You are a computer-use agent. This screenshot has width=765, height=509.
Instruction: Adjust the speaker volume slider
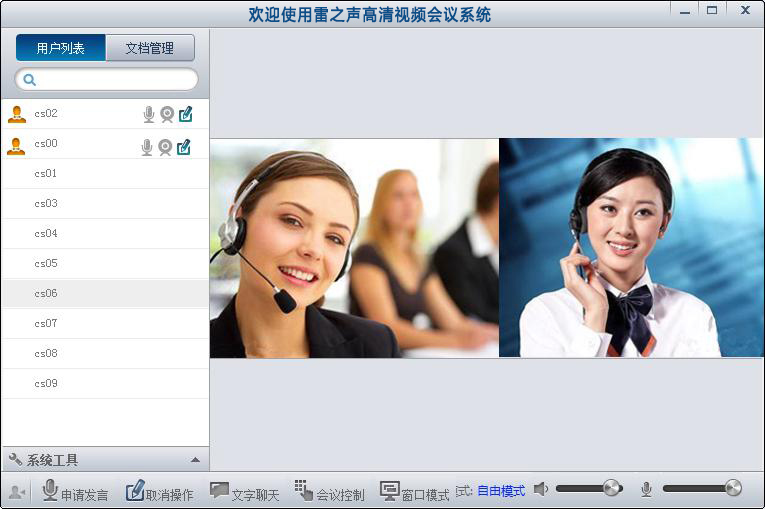pos(589,488)
